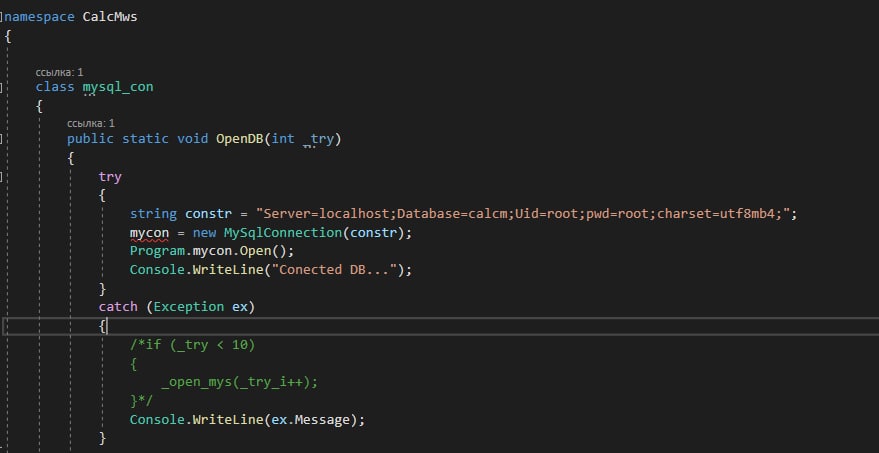Click the 'static' modifier keyword

pos(145,138)
